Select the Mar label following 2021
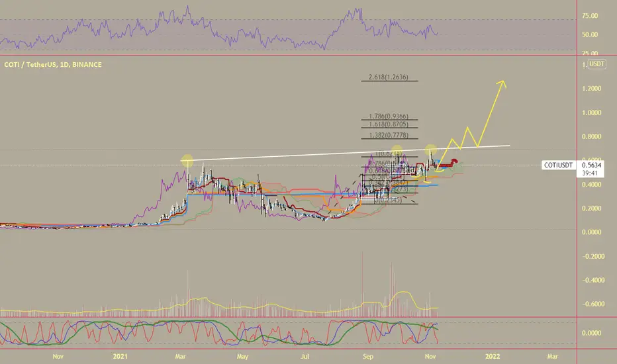This screenshot has height=364, width=617. click(180, 356)
